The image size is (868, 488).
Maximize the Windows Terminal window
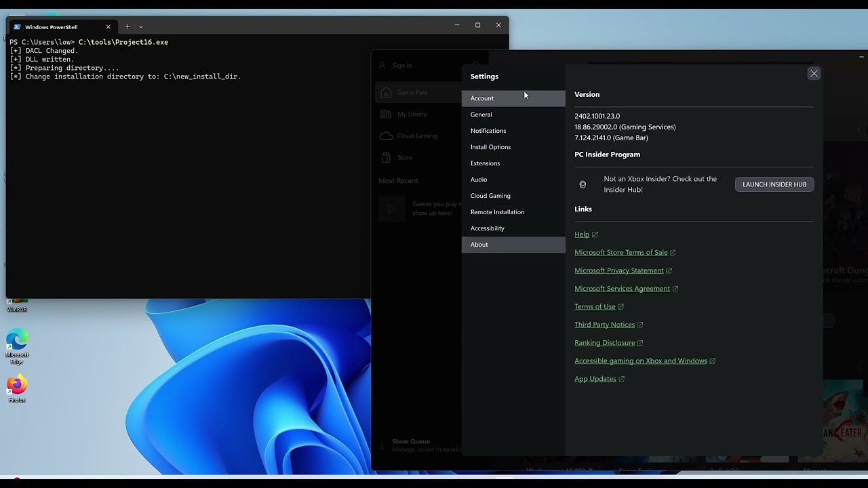tap(477, 25)
